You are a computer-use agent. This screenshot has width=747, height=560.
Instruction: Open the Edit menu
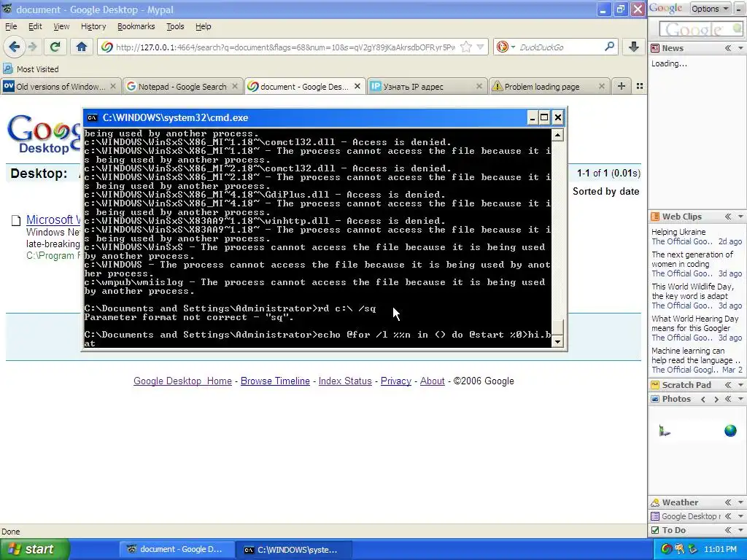pyautogui.click(x=35, y=26)
